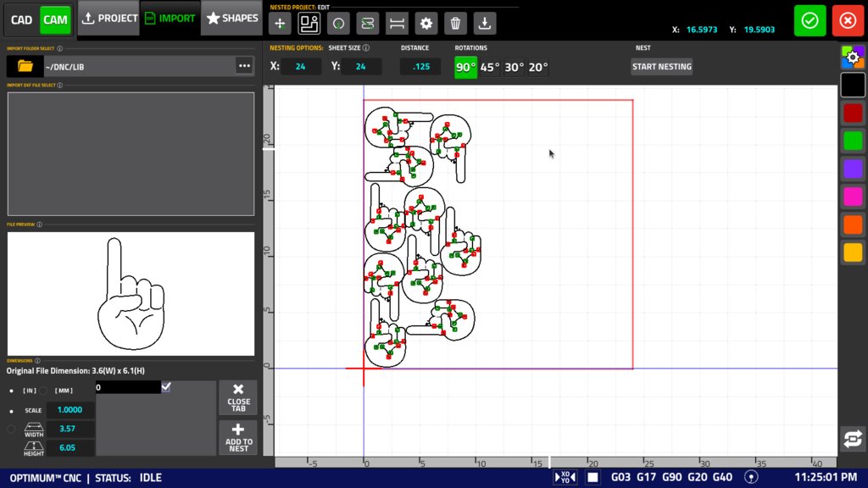Expand folder options with three-dots button

pos(244,66)
